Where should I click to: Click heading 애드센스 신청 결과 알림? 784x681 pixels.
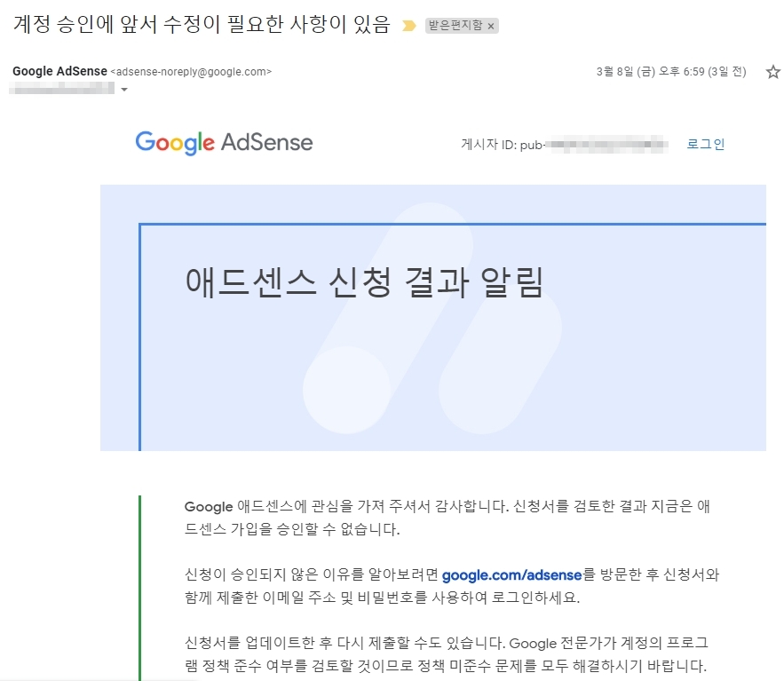(x=364, y=282)
